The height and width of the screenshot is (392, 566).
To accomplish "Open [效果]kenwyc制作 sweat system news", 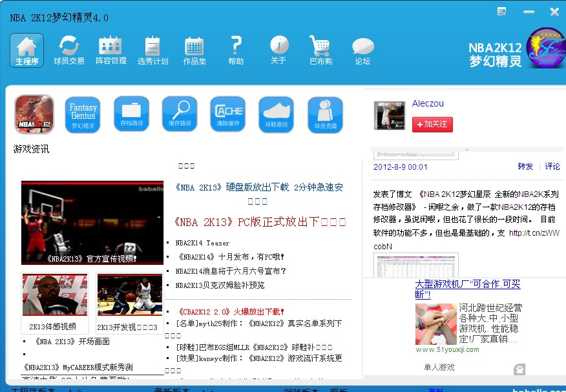I will pos(259,358).
